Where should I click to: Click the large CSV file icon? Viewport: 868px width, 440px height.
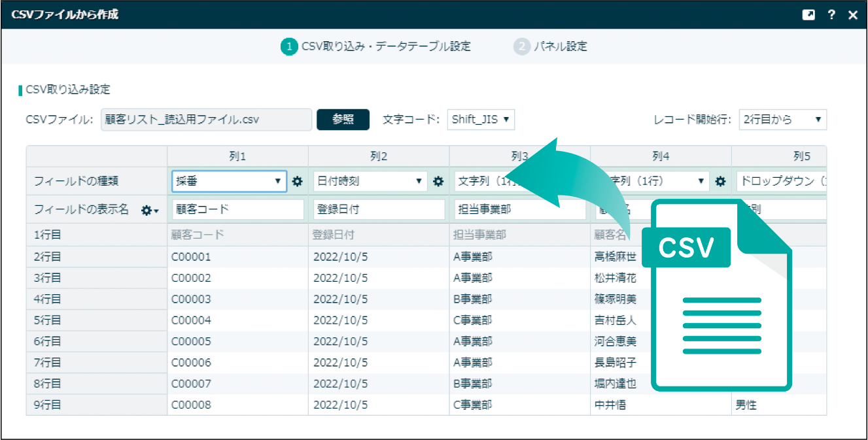click(x=716, y=294)
